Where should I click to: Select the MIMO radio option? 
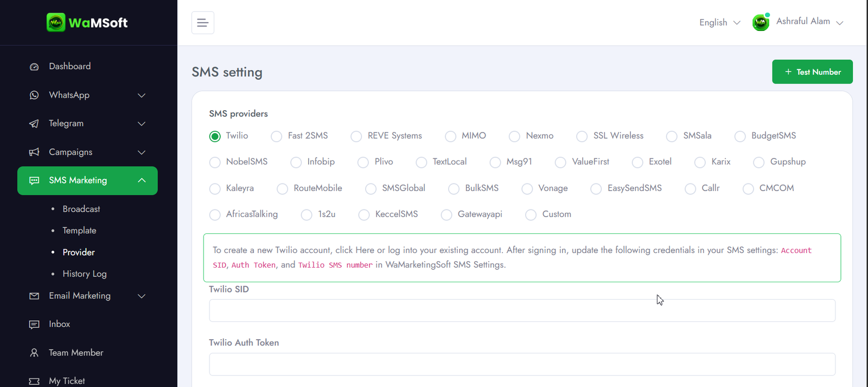pyautogui.click(x=450, y=136)
